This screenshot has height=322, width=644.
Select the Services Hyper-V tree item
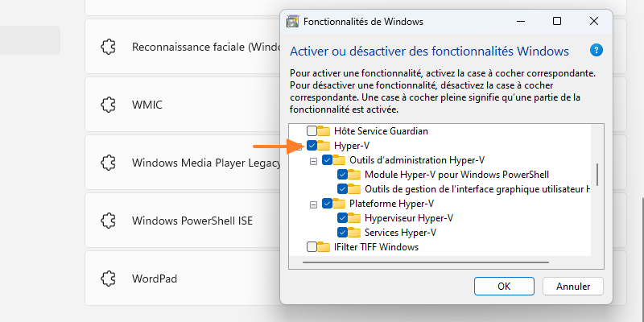tap(400, 233)
